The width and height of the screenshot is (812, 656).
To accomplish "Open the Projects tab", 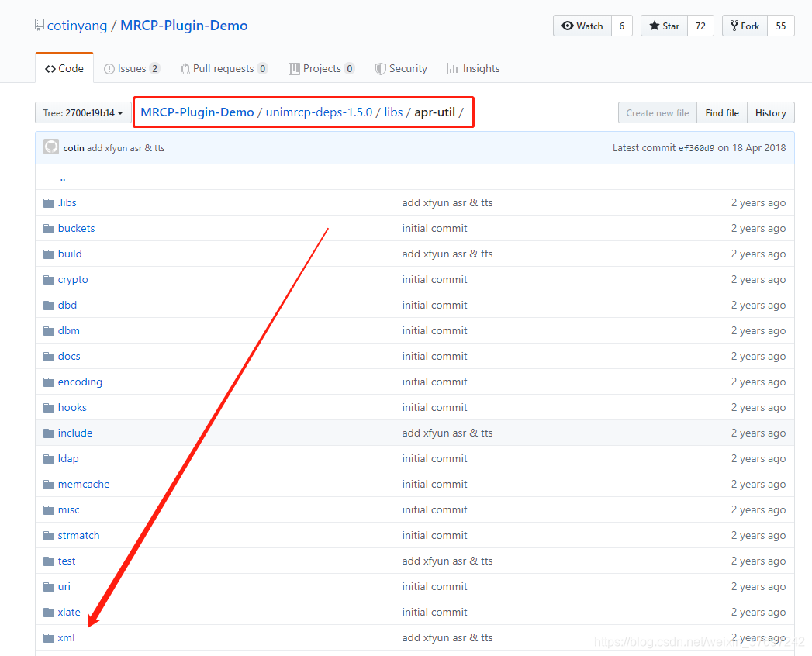I will tap(321, 68).
